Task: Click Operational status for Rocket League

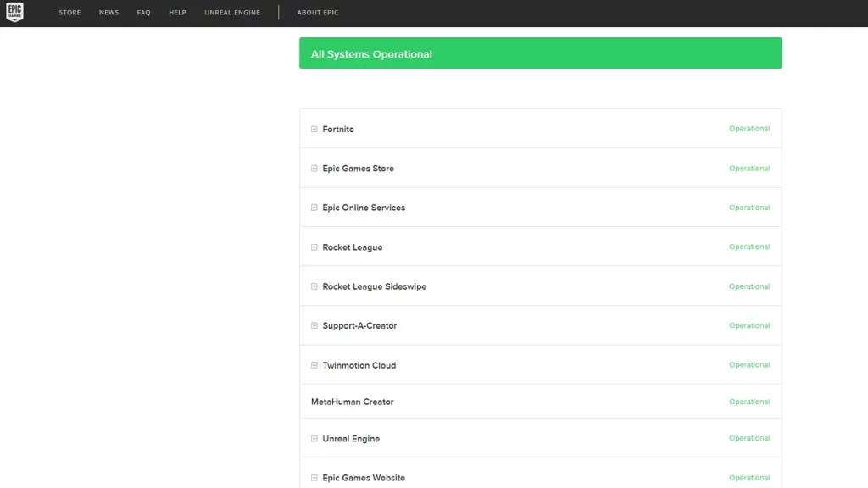Action: (749, 247)
